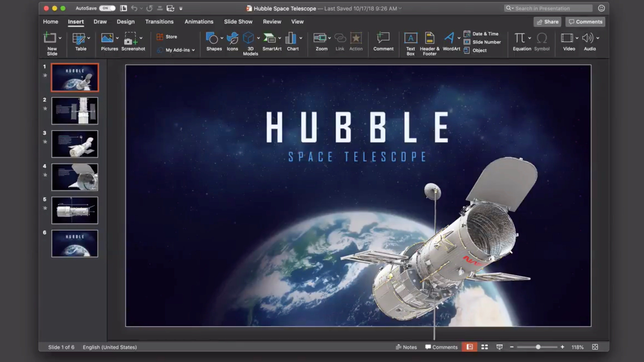The width and height of the screenshot is (644, 362).
Task: Open the Slide Show tab
Action: pos(238,22)
